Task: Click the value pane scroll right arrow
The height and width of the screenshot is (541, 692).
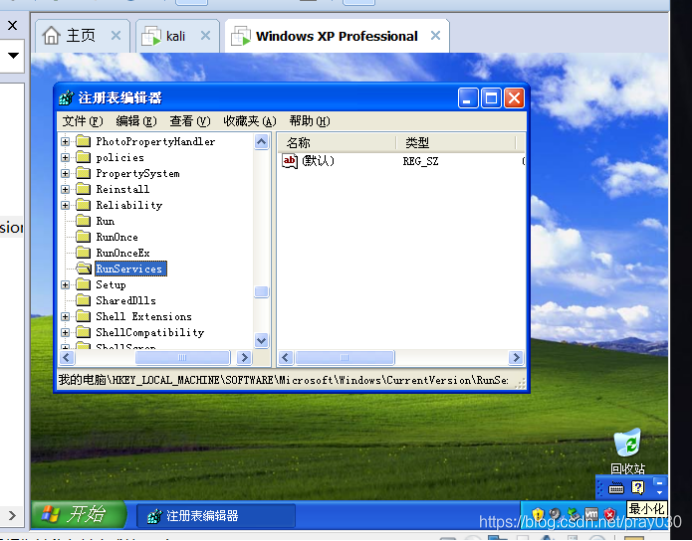Action: [x=515, y=357]
